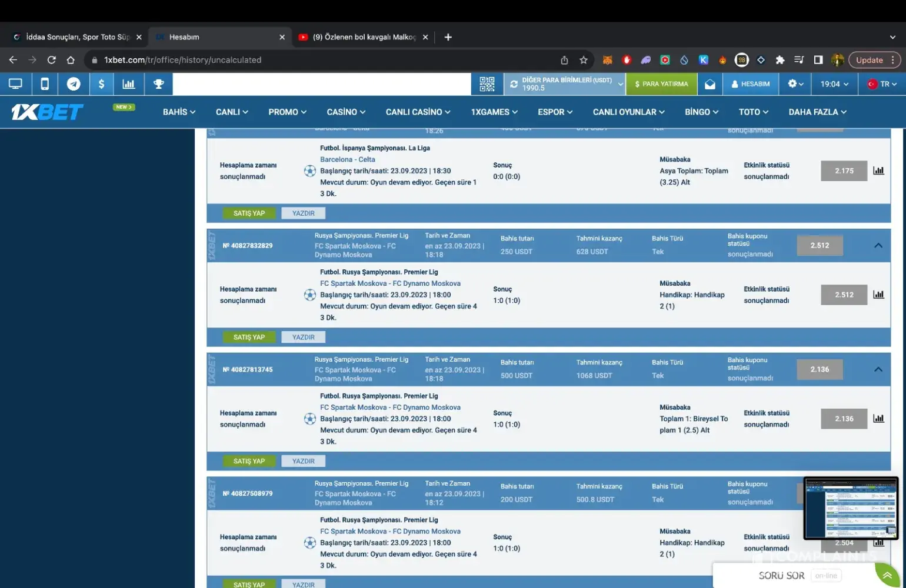Click the PARA YATIRMA deposit button
This screenshot has height=588, width=906.
point(661,84)
